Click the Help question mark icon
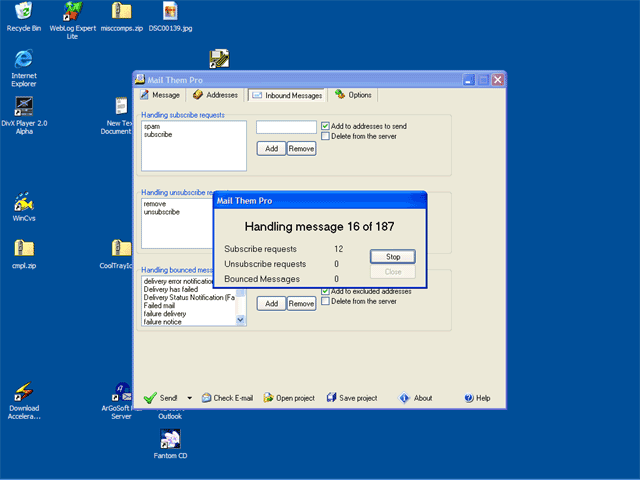This screenshot has width=640, height=480. point(469,398)
